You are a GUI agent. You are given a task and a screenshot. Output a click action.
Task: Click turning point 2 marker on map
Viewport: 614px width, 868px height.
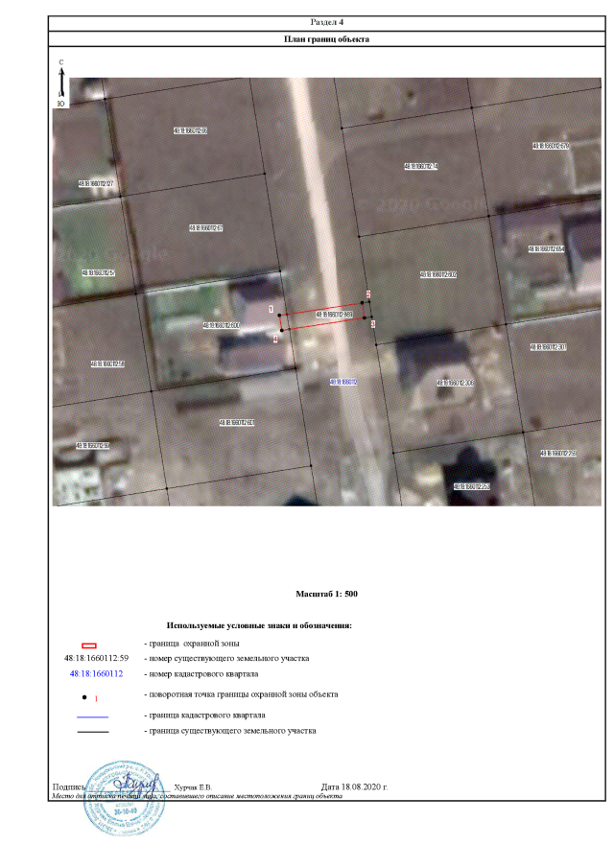pyautogui.click(x=364, y=303)
